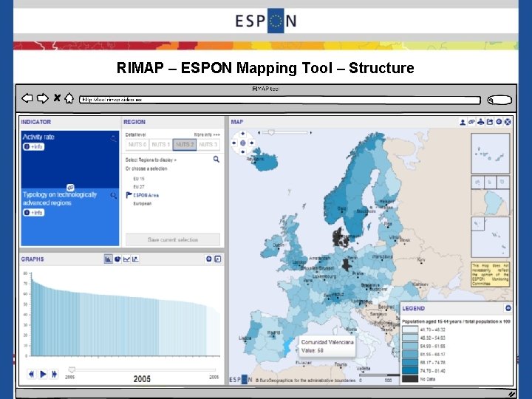This screenshot has width=532, height=399.
Task: Go to the browser home page
Action: click(69, 98)
